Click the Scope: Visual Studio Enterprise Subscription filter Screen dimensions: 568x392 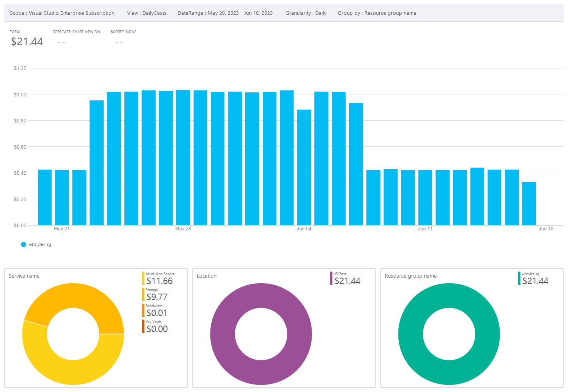[x=62, y=13]
